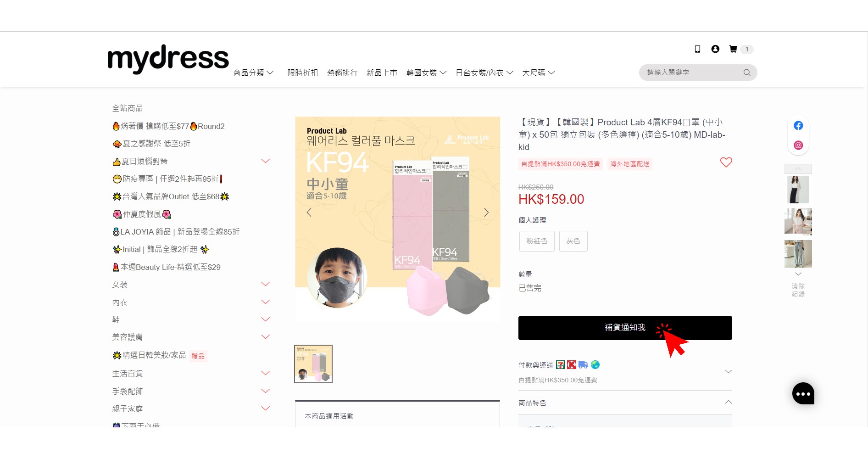868x459 pixels.
Task: Click 清除紀錄 to clear viewing history
Action: 798,290
